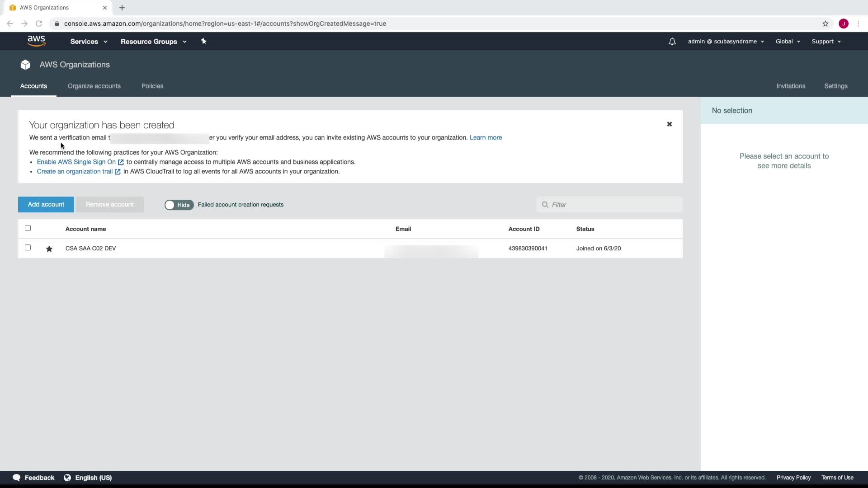Viewport: 868px width, 488px height.
Task: Click the Feedback chat bubble icon
Action: (x=17, y=478)
